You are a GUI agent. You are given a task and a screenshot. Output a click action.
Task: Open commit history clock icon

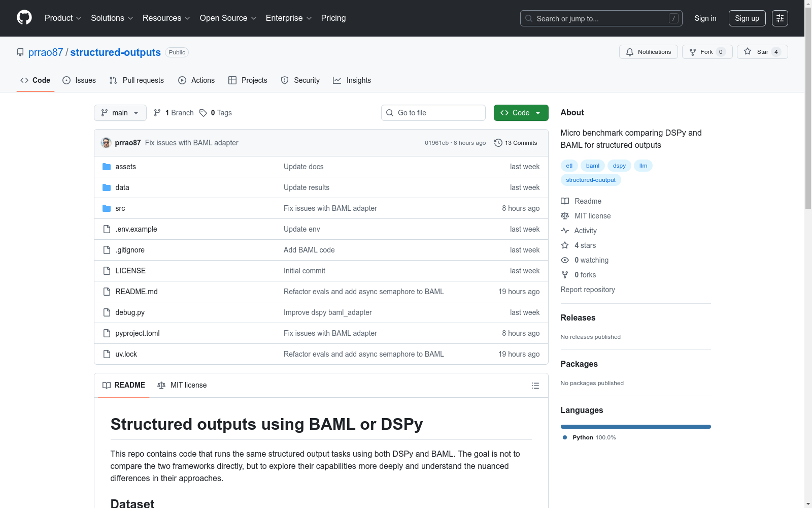coord(498,143)
